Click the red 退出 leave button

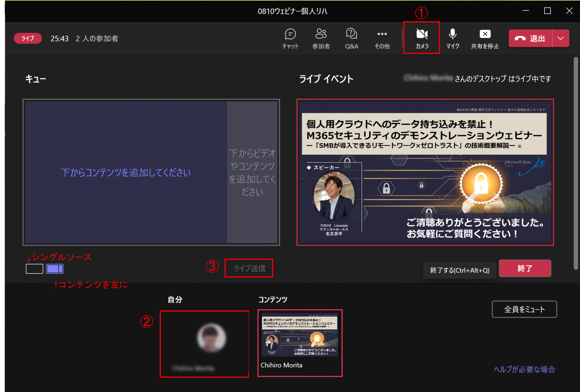coord(531,39)
